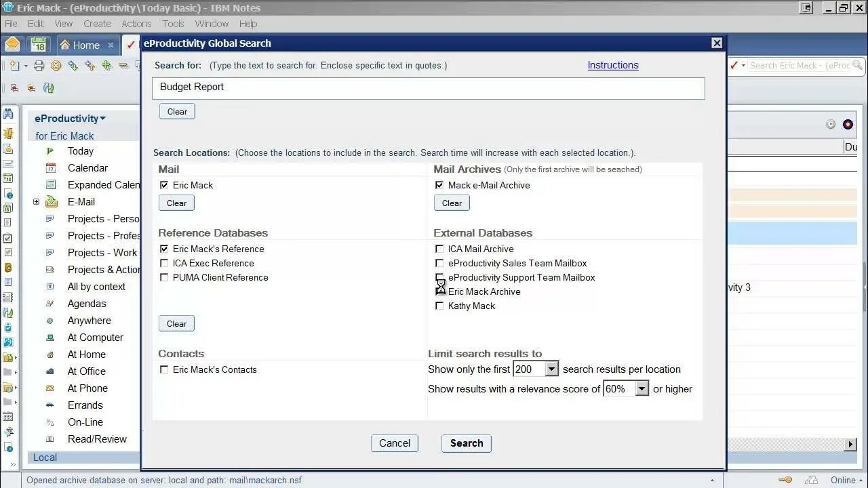Open the Edit menu
This screenshot has height=488, width=868.
click(36, 24)
